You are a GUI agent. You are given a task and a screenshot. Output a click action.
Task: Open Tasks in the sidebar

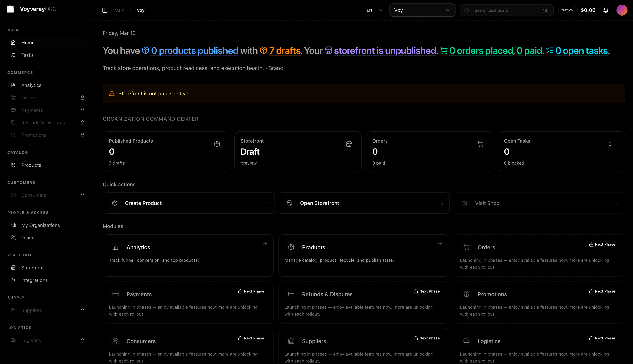tap(27, 55)
